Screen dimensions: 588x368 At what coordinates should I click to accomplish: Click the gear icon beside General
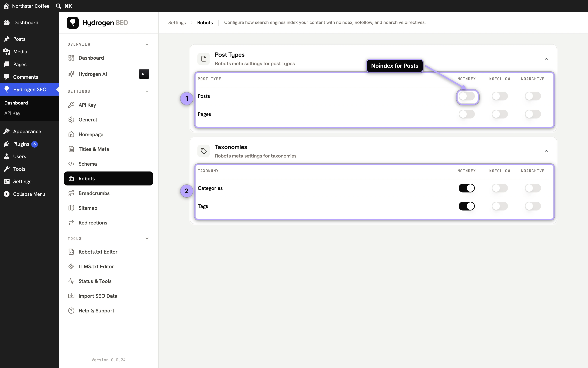pos(71,120)
